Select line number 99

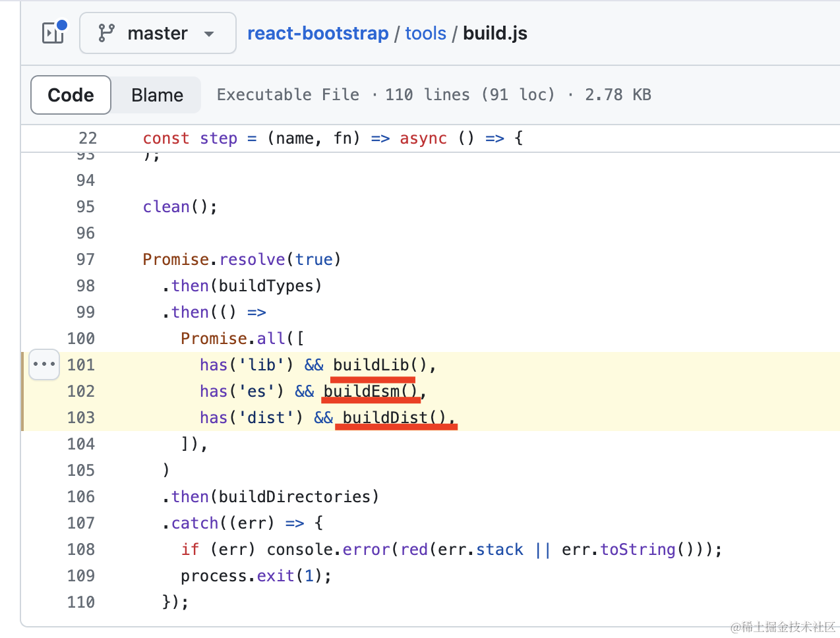86,312
